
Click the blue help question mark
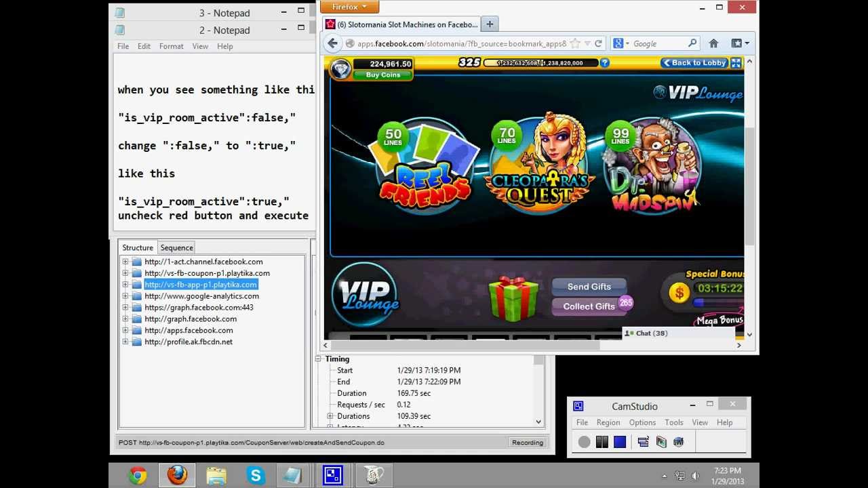click(x=604, y=63)
